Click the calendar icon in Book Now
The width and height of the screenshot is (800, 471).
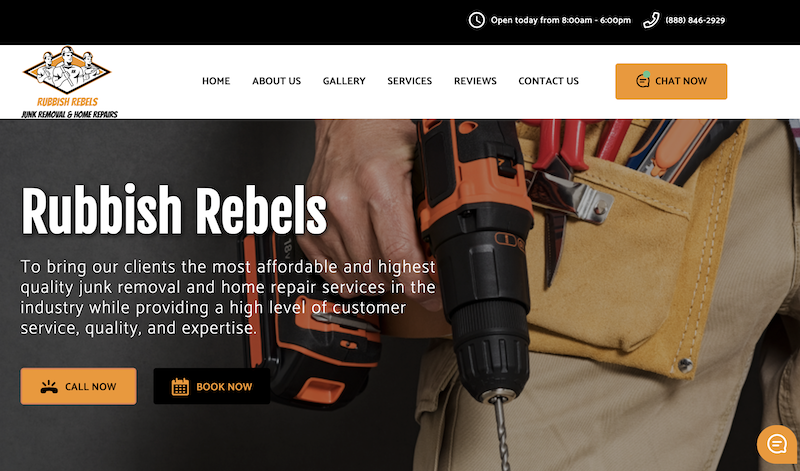tap(180, 387)
